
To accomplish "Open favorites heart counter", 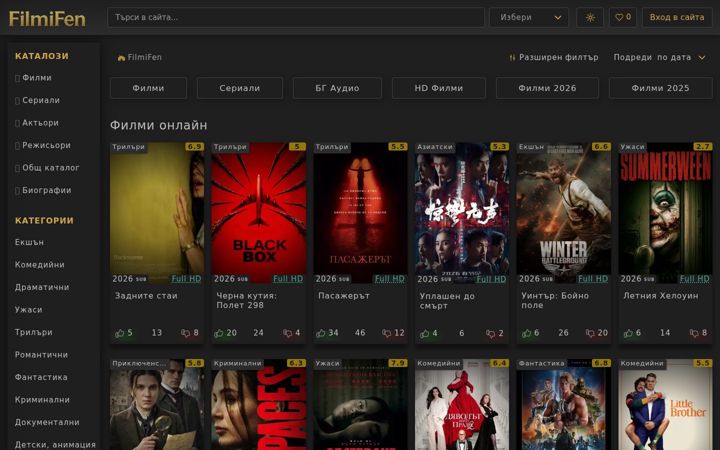I will point(623,17).
